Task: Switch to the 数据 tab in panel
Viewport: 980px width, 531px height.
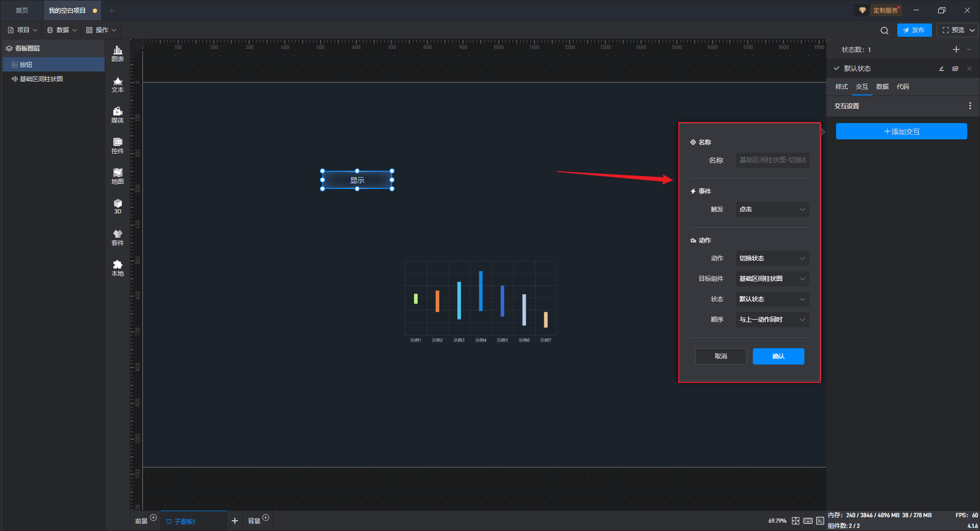Action: pos(882,87)
